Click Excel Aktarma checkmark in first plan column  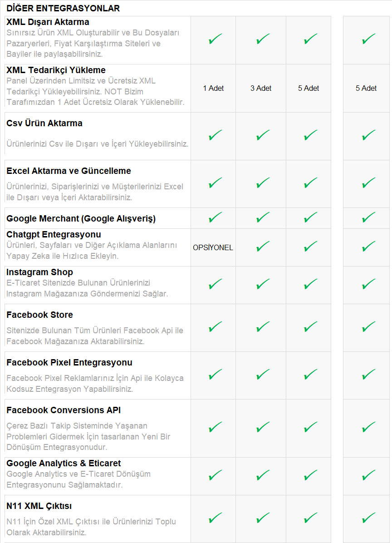coord(215,183)
